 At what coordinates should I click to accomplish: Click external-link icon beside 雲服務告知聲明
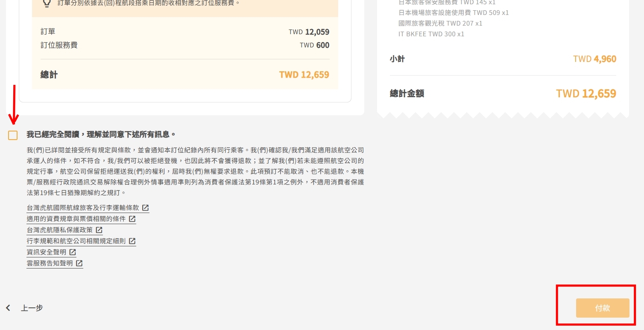click(x=79, y=263)
